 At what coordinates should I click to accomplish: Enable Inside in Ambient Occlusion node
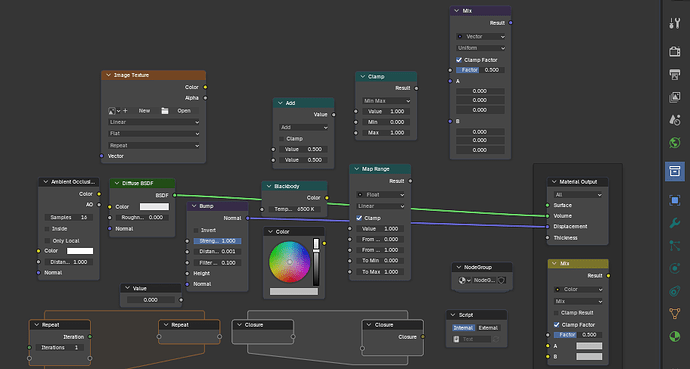(x=47, y=229)
